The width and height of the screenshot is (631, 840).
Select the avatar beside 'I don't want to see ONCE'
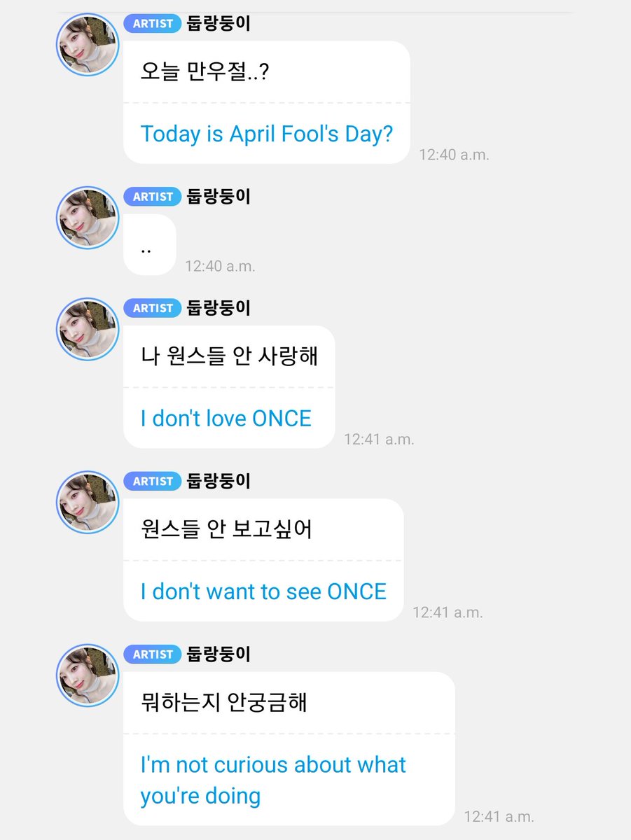pyautogui.click(x=87, y=502)
